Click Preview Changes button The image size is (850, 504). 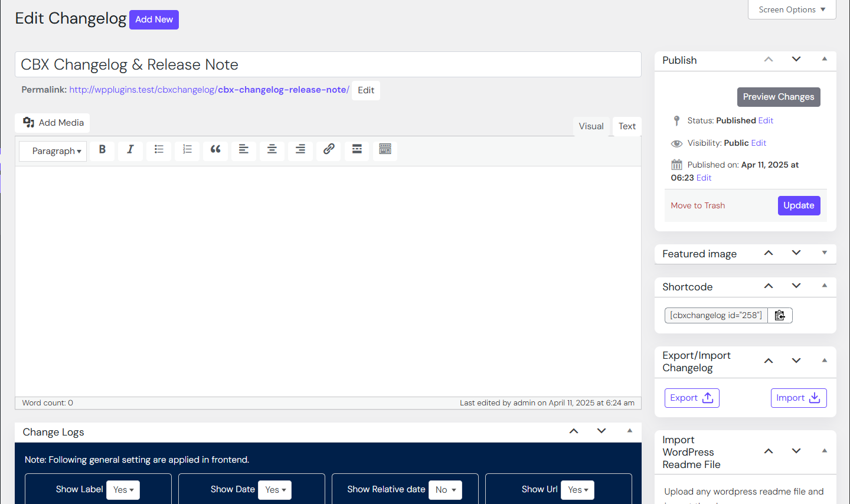(x=779, y=97)
